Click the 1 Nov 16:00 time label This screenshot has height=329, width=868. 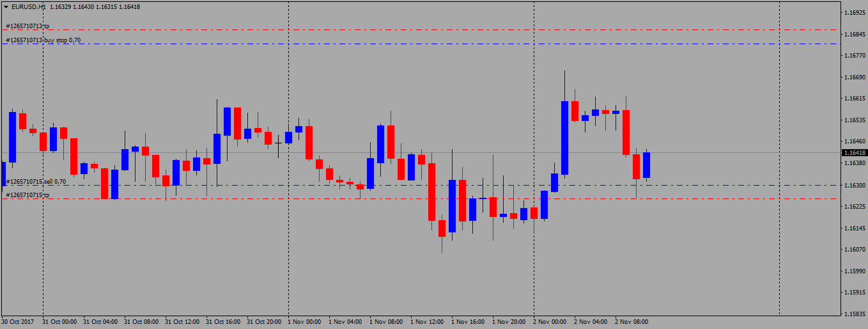coord(468,322)
